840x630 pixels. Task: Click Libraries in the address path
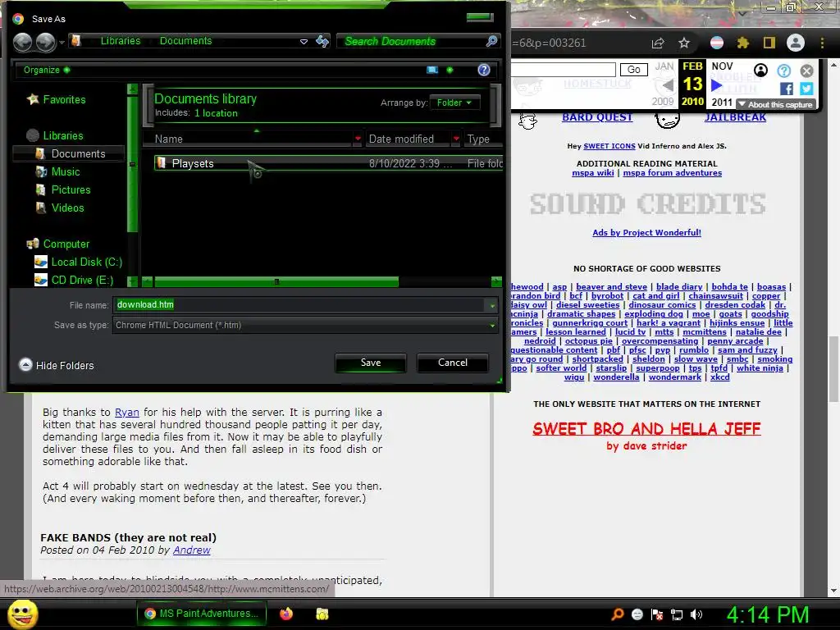121,41
